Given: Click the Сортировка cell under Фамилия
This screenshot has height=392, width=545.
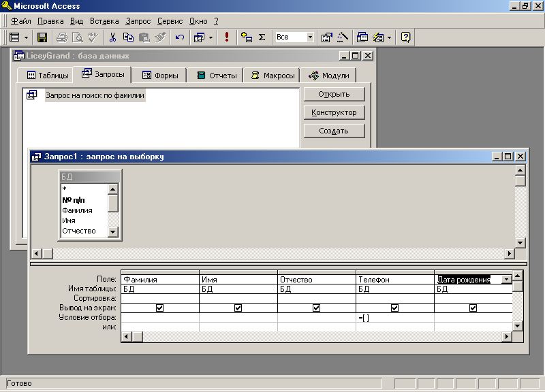Looking at the screenshot, I should pyautogui.click(x=160, y=298).
